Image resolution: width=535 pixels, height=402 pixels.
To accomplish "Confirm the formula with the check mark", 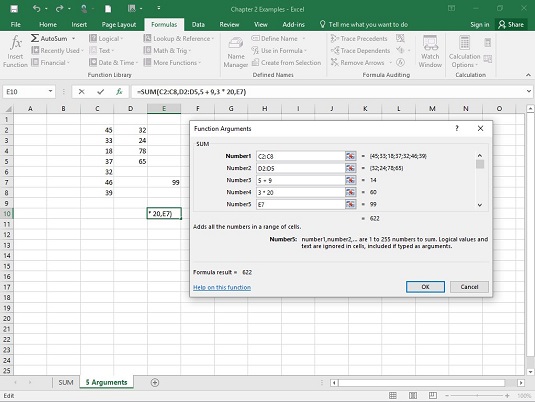I will [100, 92].
